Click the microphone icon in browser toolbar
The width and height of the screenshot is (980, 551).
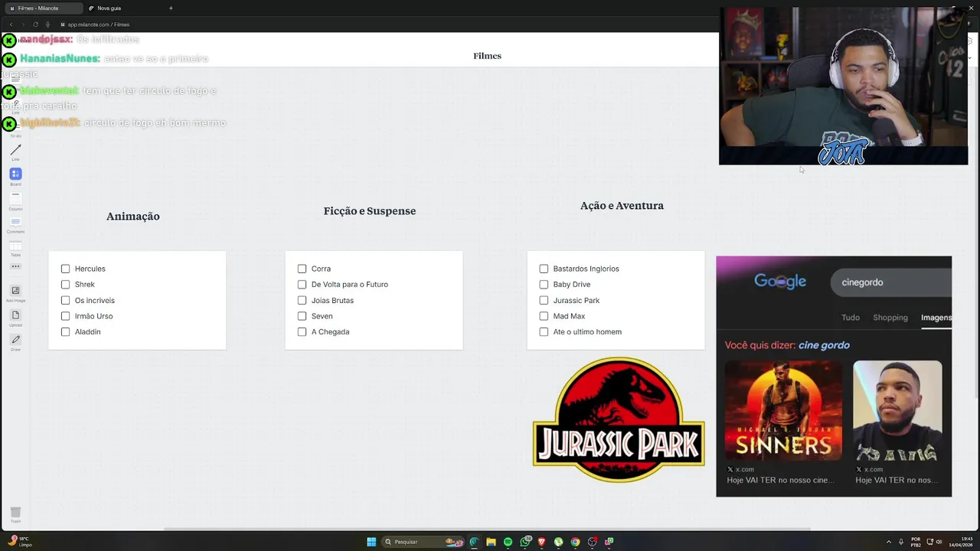(47, 24)
